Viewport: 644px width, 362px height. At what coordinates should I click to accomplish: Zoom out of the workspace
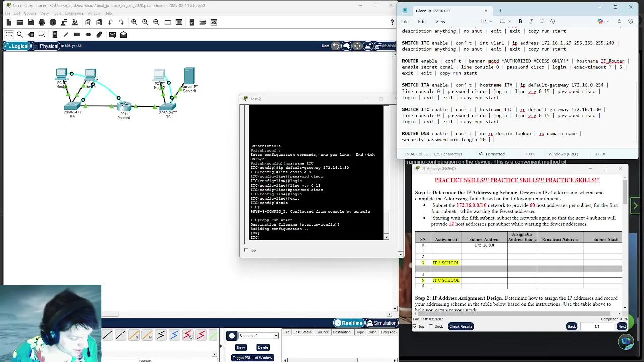(x=156, y=22)
